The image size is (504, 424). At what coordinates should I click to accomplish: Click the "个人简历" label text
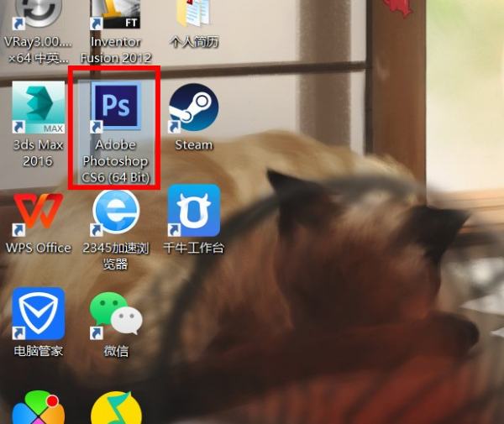(195, 42)
